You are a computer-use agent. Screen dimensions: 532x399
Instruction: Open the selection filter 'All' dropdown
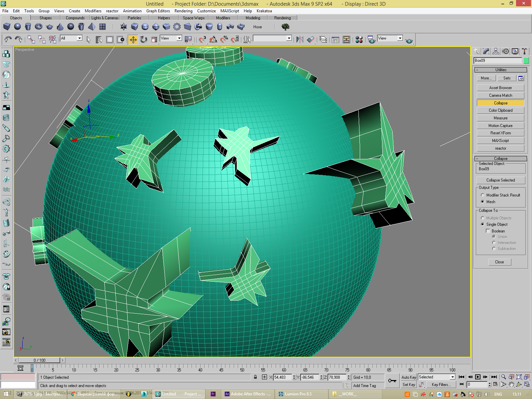[79, 38]
